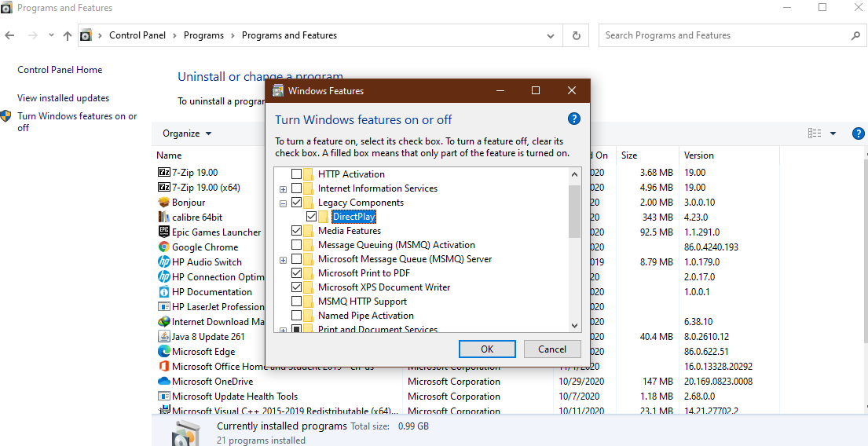Disable Microsoft Print to PDF checkbox
This screenshot has height=446, width=868.
coord(296,273)
